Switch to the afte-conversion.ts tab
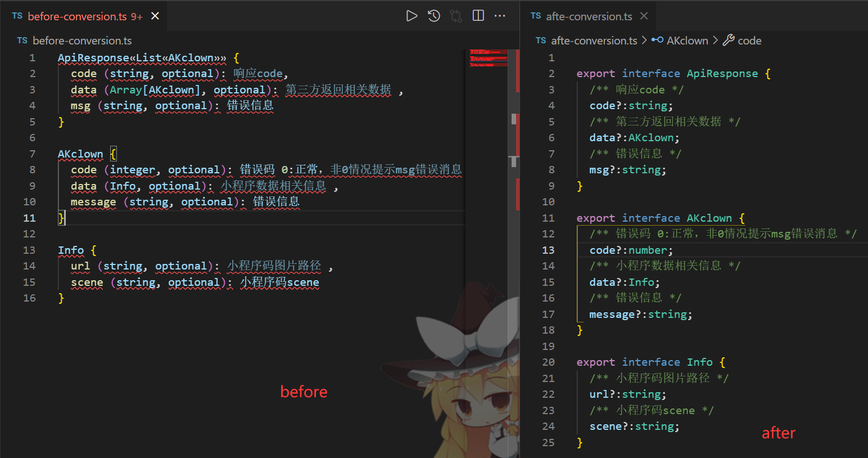The width and height of the screenshot is (868, 458). click(x=589, y=16)
